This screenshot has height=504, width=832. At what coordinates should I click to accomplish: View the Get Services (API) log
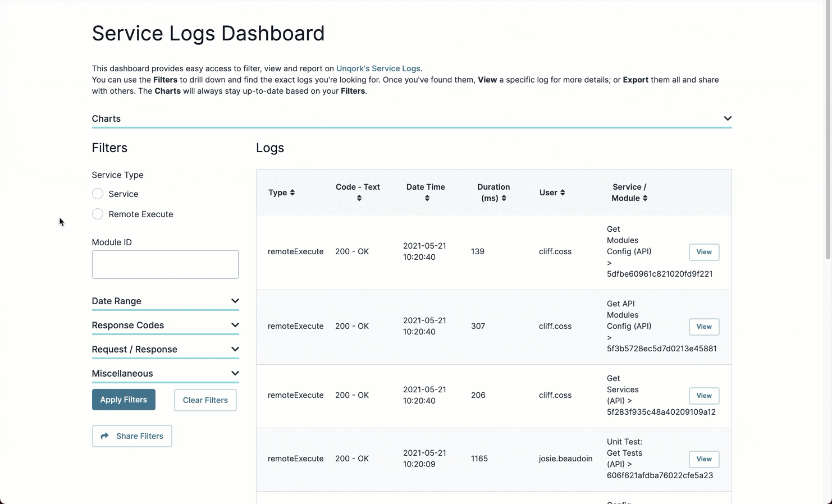coord(704,396)
